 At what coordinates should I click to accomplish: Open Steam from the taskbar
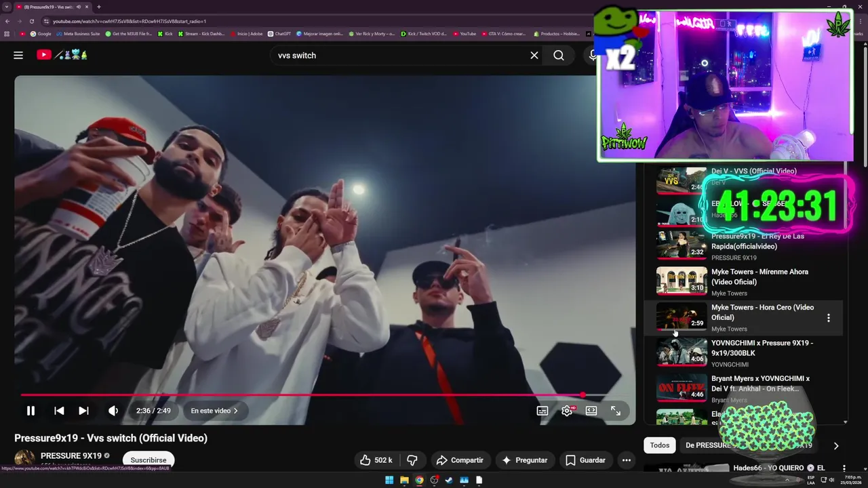(x=449, y=481)
